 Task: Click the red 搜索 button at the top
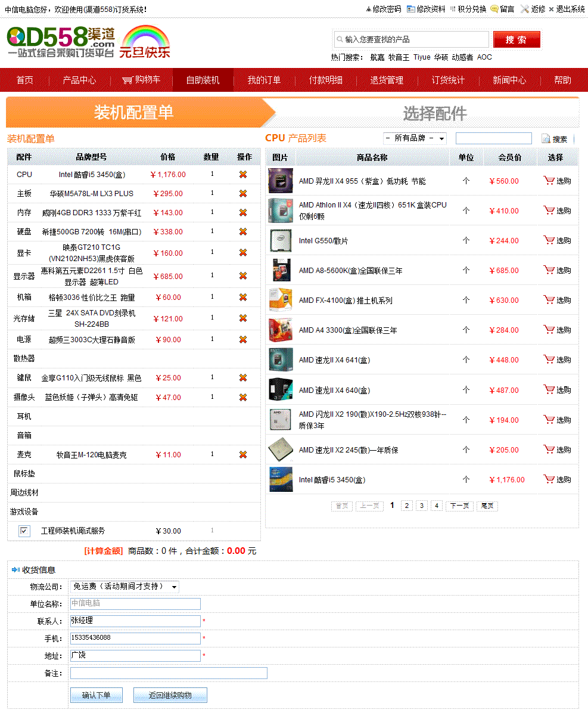point(517,39)
